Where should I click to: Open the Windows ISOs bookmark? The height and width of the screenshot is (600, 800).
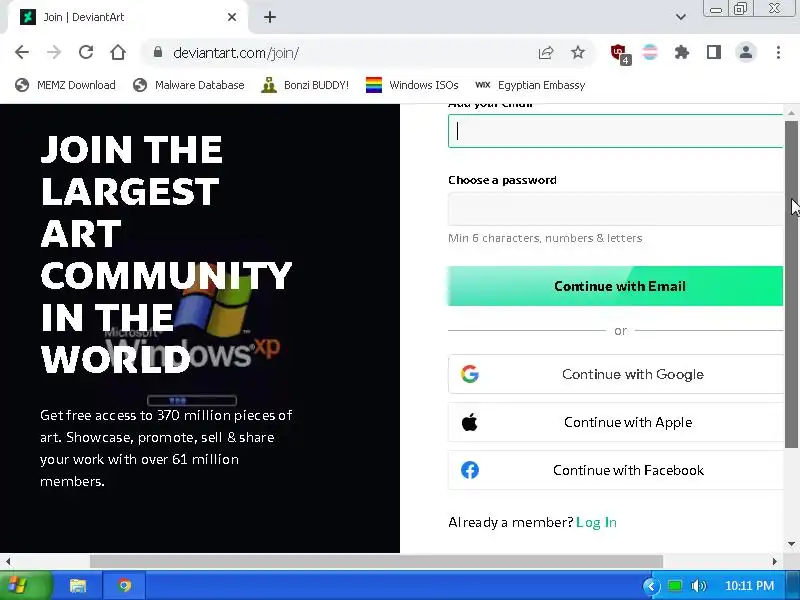point(412,85)
